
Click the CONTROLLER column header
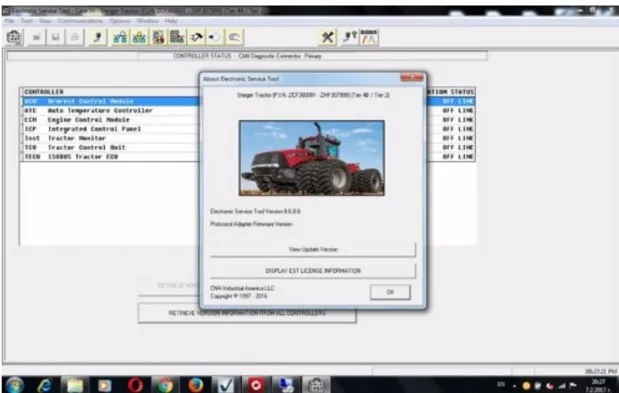[44, 92]
